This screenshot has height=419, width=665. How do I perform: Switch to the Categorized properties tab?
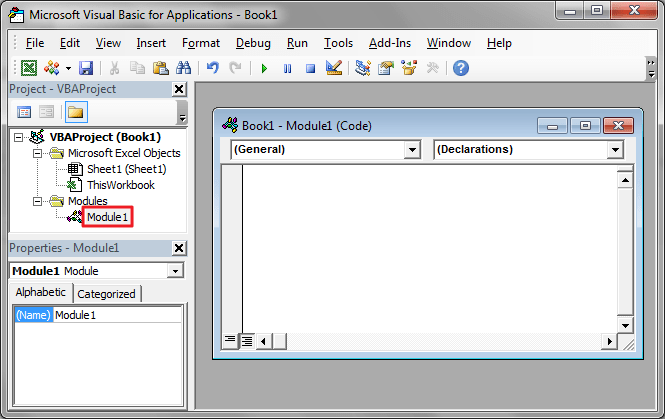coord(106,294)
